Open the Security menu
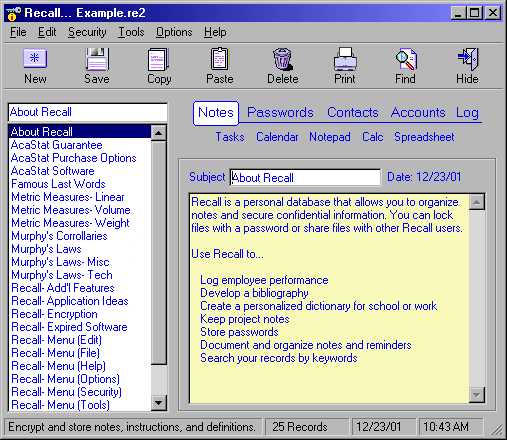Viewport: 507px width, 440px height. [x=87, y=32]
